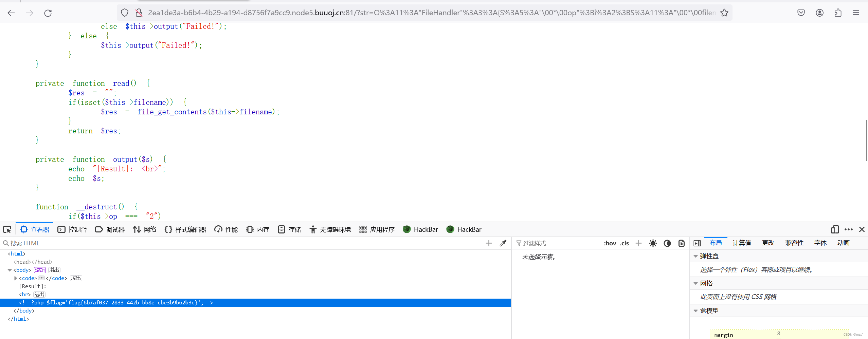Go forward to next page
The height and width of the screenshot is (339, 868).
tap(30, 13)
